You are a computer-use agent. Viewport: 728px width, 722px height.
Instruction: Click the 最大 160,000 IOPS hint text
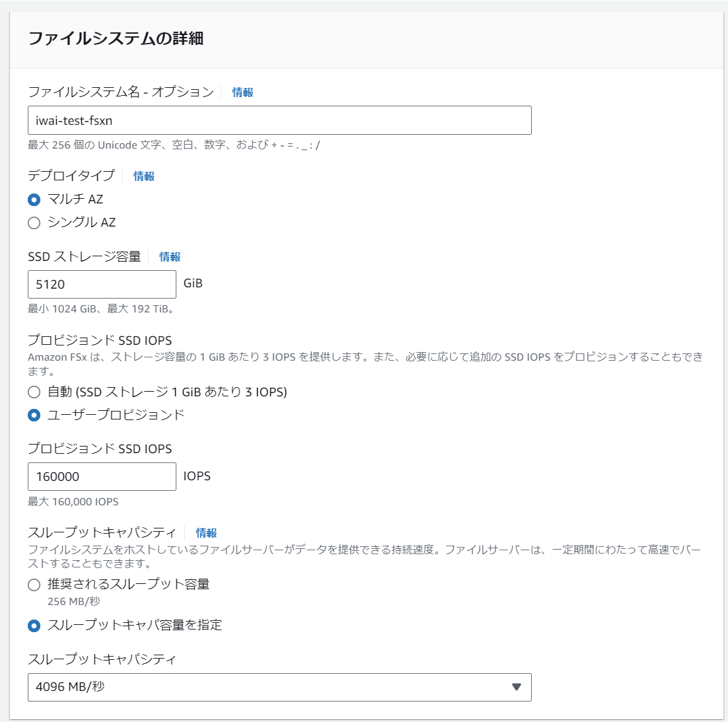[x=73, y=502]
